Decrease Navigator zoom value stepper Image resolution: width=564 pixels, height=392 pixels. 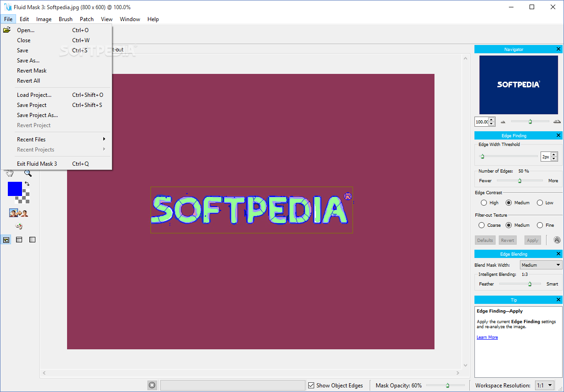tap(491, 124)
